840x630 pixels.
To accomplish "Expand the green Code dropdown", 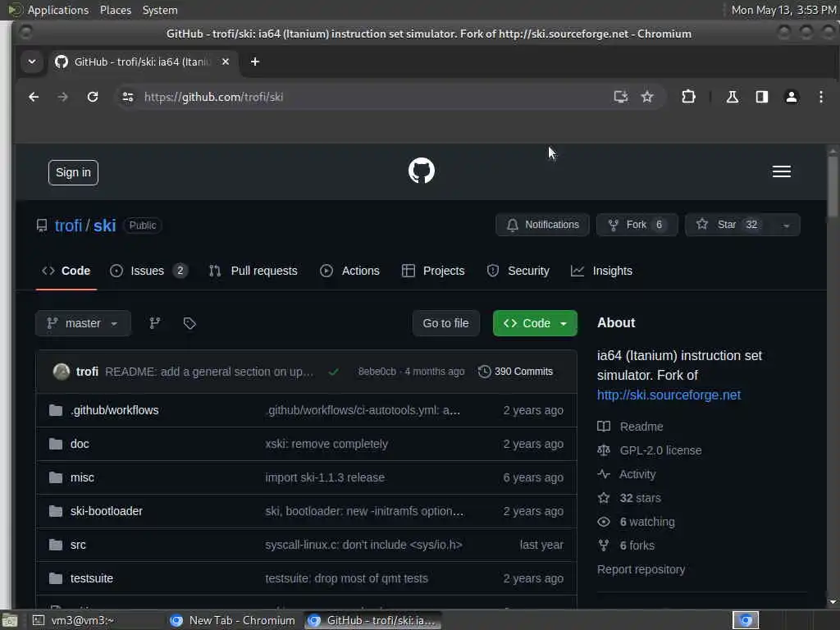I will pos(535,323).
